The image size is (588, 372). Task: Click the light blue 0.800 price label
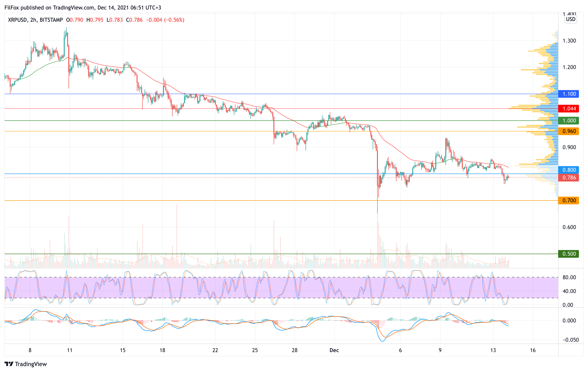tap(569, 170)
